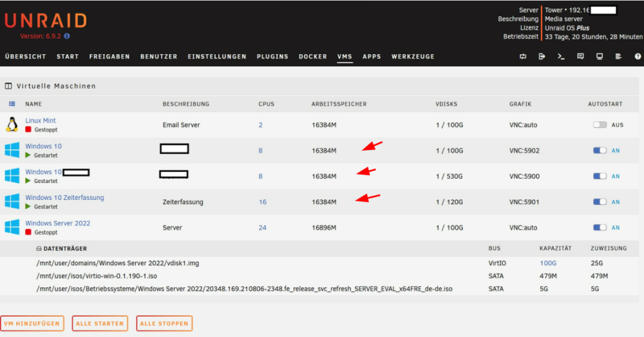The image size is (644, 337).
Task: Click the 25G allocation value
Action: pyautogui.click(x=597, y=263)
